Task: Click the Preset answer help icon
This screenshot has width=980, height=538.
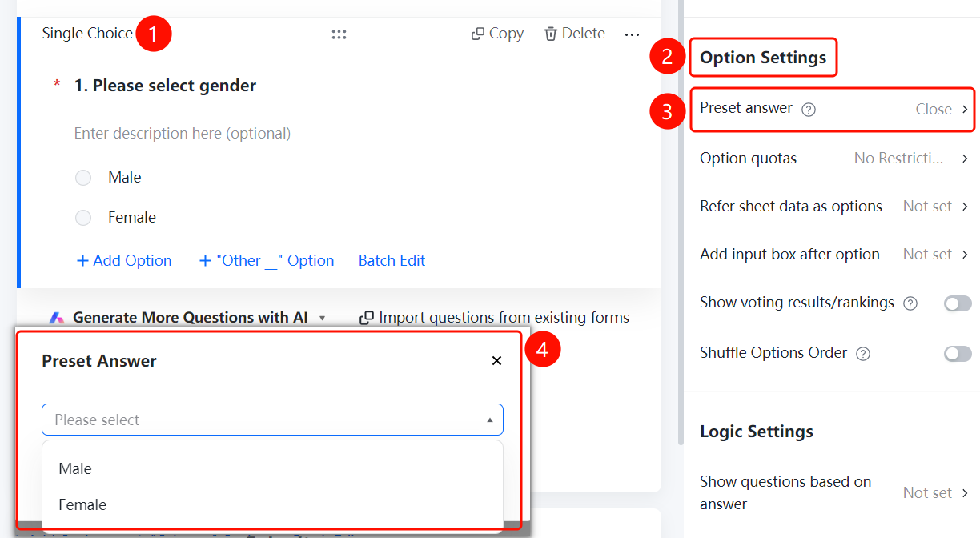Action: (809, 110)
